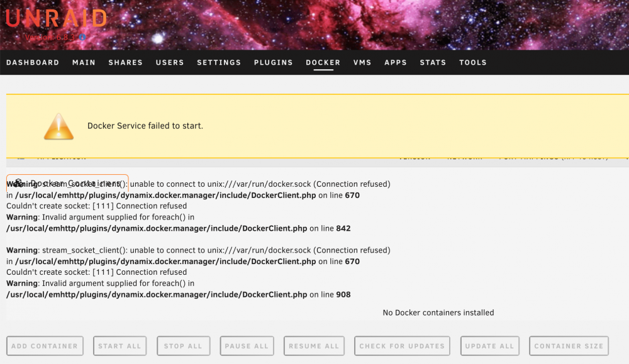Click 'No Docker containers installed' text
This screenshot has height=364, width=629.
coord(438,312)
